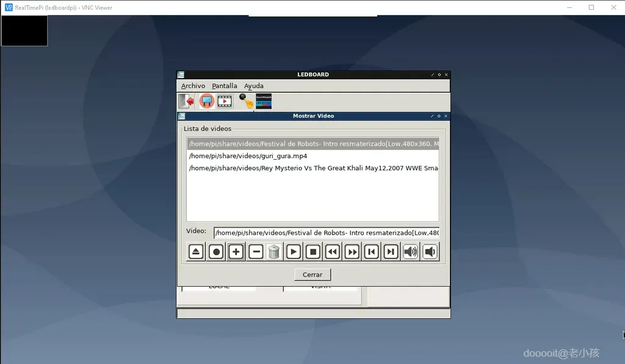
Task: Maximize the VNC Viewer window
Action: [591, 7]
